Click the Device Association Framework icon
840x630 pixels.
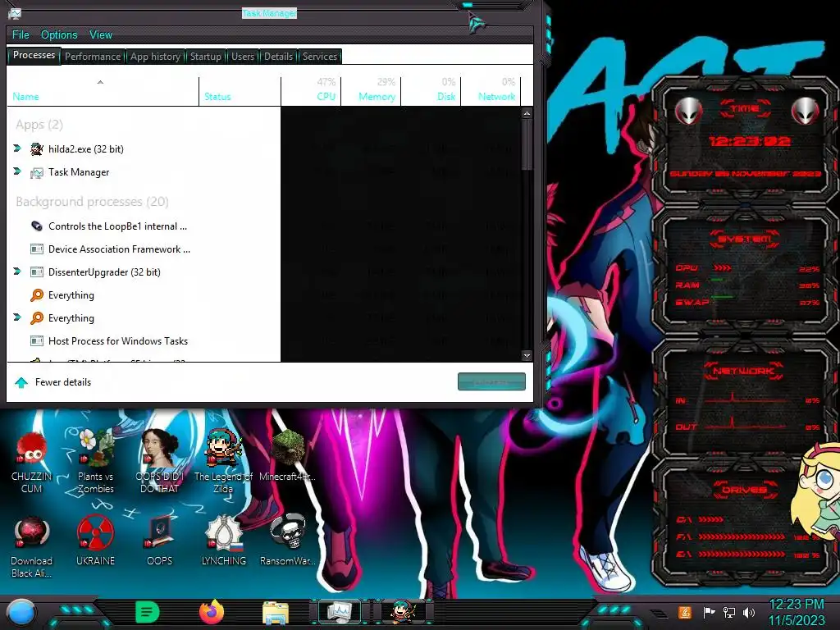(x=36, y=249)
